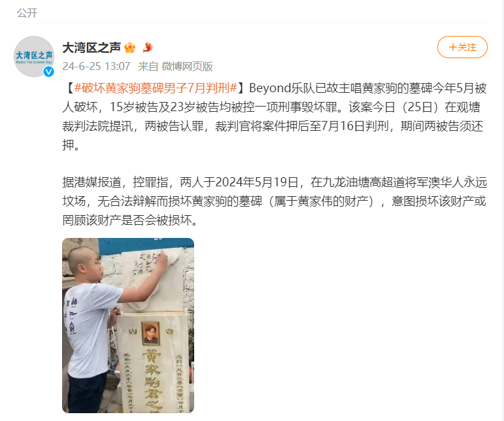Open the 大湾区之声 profile avatar
This screenshot has height=421, width=504.
click(34, 56)
